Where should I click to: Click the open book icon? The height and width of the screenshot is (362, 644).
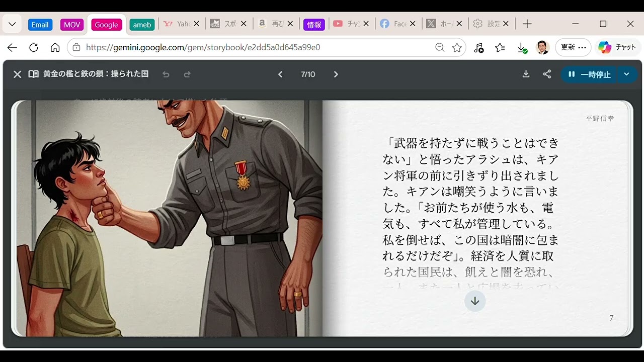click(x=33, y=74)
